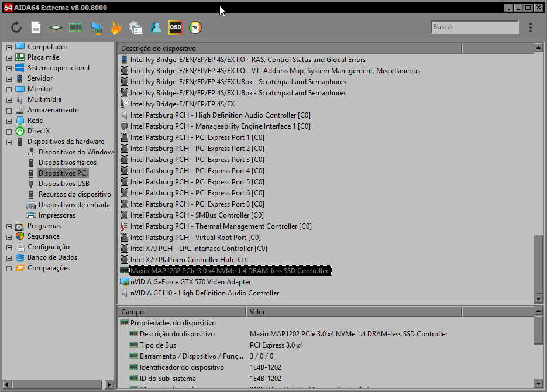This screenshot has width=547, height=392.
Task: Open Dispositivos de entrada item
Action: tap(74, 205)
